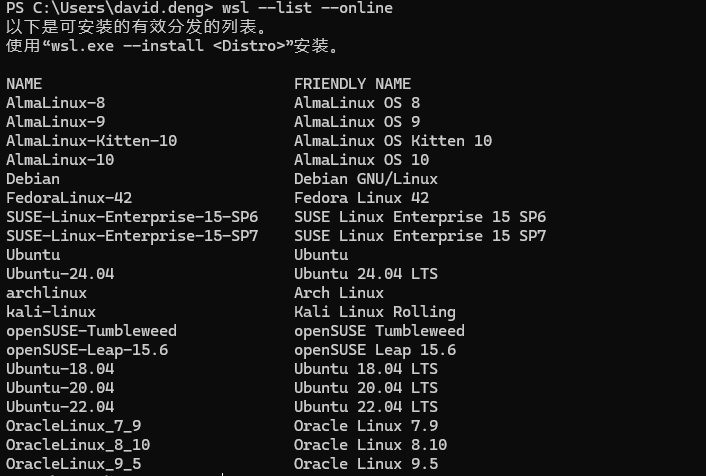Click the NAME column header
Screen dimensions: 706x476
[x=24, y=84]
